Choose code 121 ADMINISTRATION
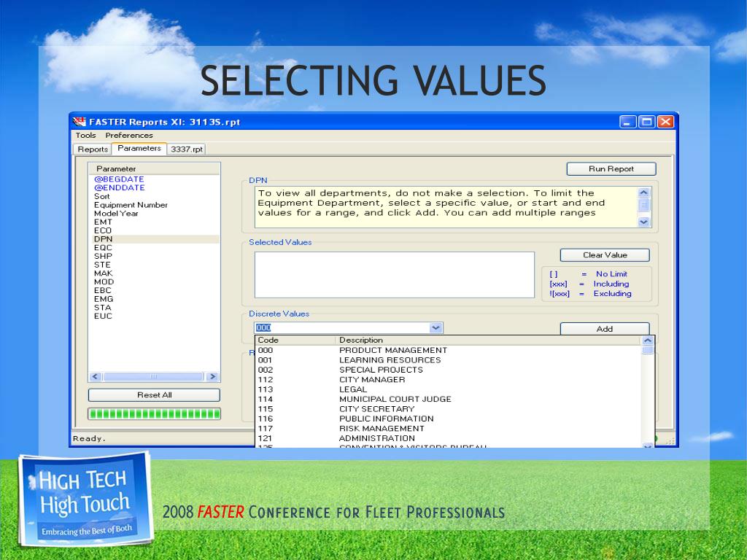This screenshot has height=560, width=747. click(x=449, y=438)
